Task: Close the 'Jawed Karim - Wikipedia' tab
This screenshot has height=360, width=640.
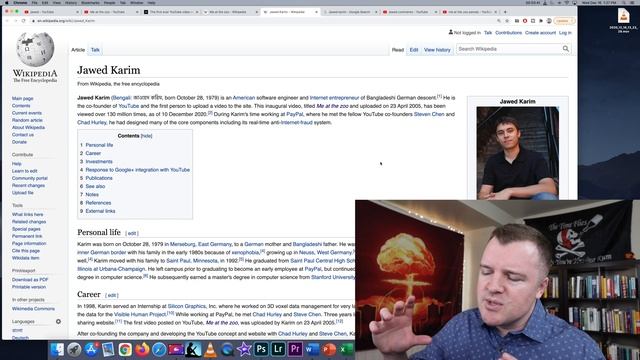Action: click(316, 12)
